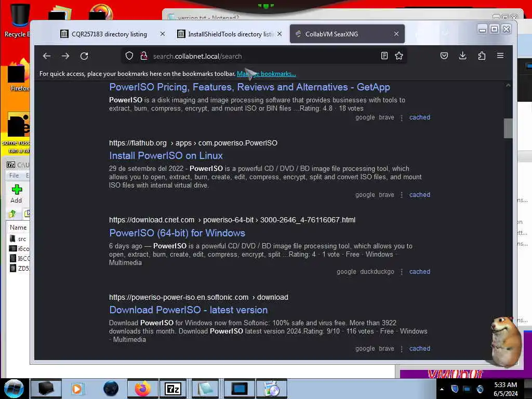Click duckduckgo engine under cnet result
Image resolution: width=532 pixels, height=399 pixels.
click(377, 272)
